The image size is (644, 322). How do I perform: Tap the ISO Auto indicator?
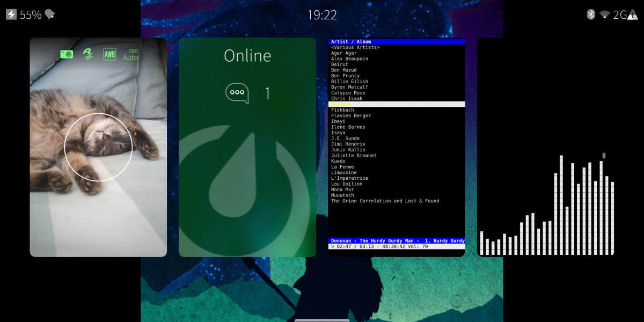point(130,55)
